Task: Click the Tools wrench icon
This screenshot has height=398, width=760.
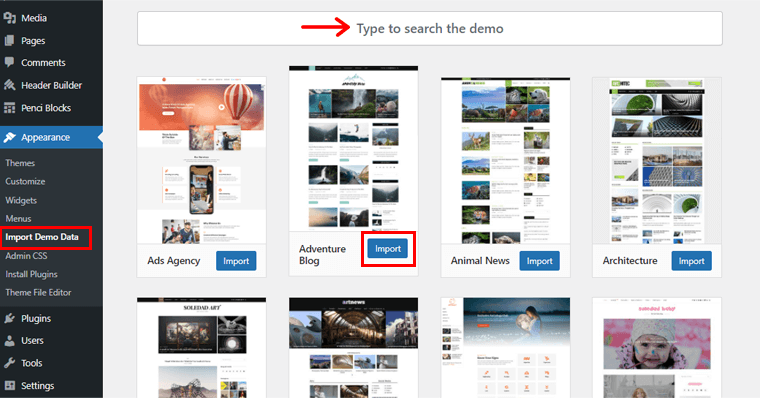Action: click(10, 363)
